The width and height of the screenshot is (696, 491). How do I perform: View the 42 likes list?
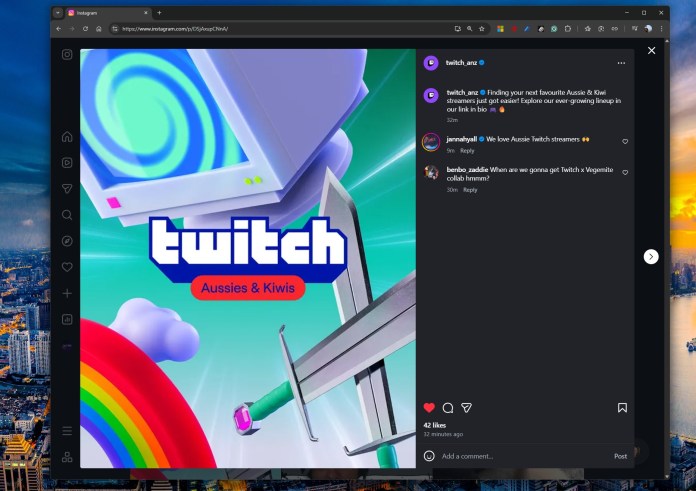pyautogui.click(x=435, y=425)
